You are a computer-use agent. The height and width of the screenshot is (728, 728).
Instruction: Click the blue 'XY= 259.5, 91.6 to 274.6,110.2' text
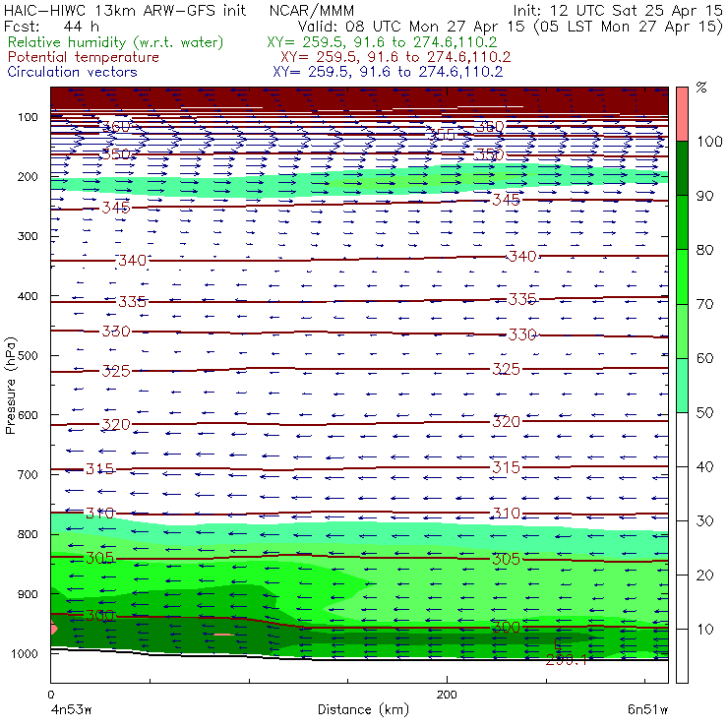388,72
